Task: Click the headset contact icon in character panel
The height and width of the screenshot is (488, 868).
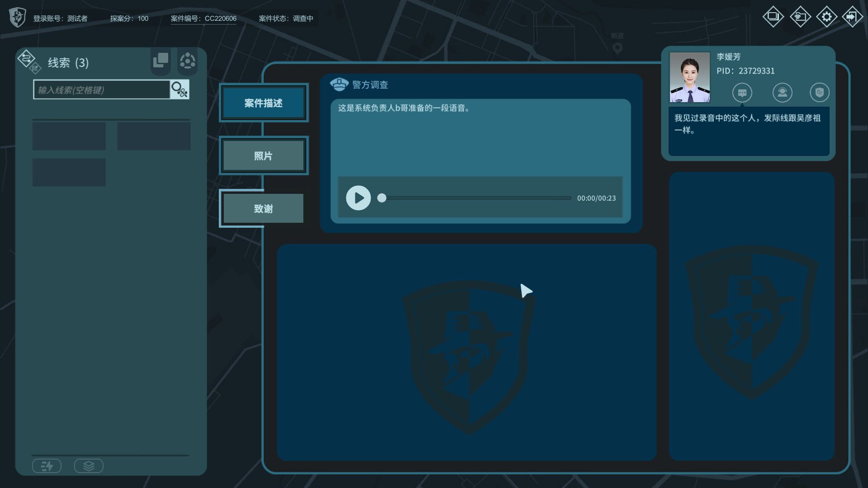Action: pyautogui.click(x=783, y=93)
